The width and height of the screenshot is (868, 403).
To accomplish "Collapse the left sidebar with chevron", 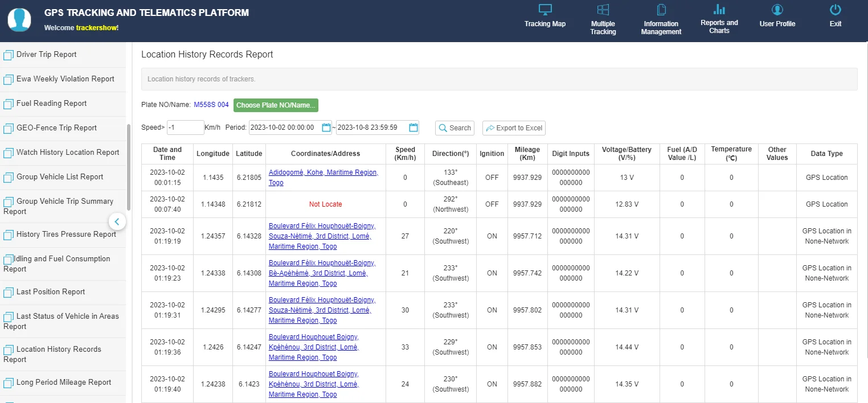I will coord(117,221).
